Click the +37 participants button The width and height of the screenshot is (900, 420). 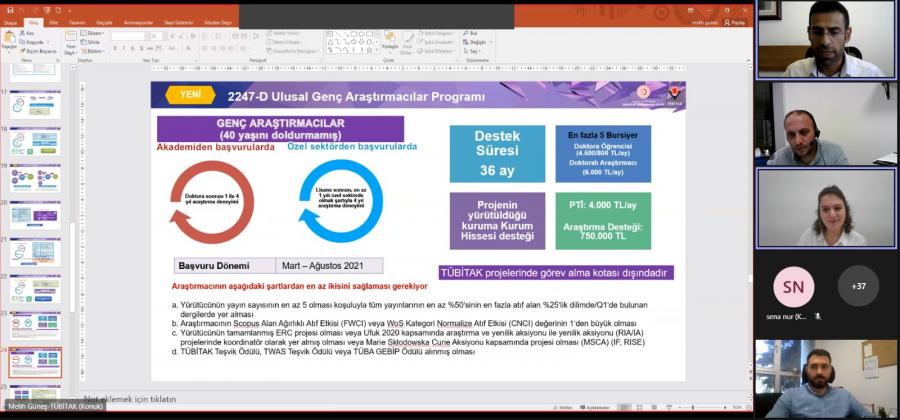[858, 286]
